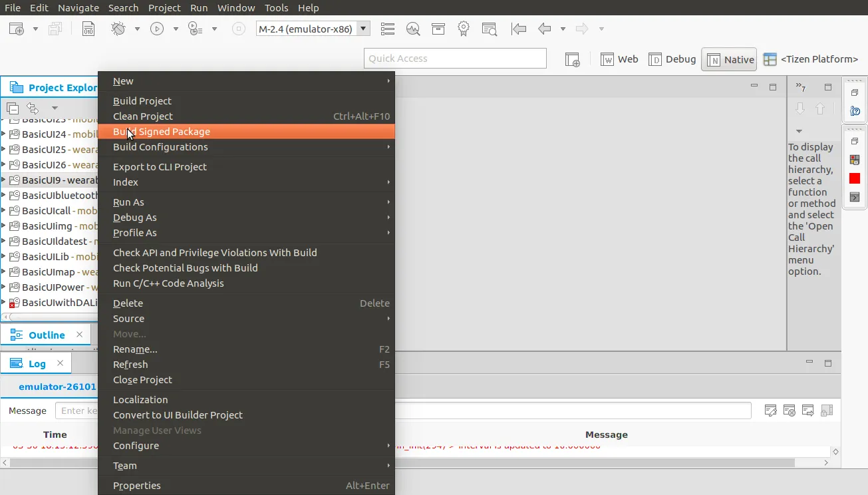Click the second Log toolbar icon
The height and width of the screenshot is (495, 868).
click(790, 411)
